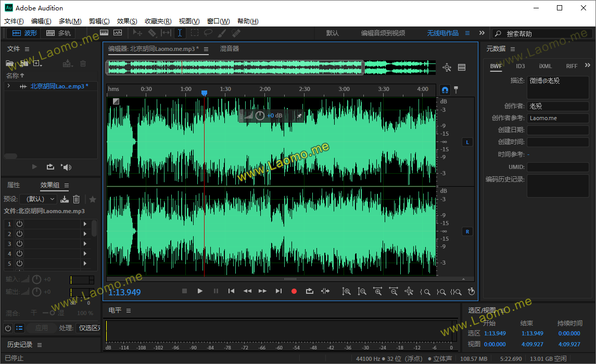This screenshot has width=596, height=364.
Task: Switch to Waveform (波形) view
Action: 24,33
